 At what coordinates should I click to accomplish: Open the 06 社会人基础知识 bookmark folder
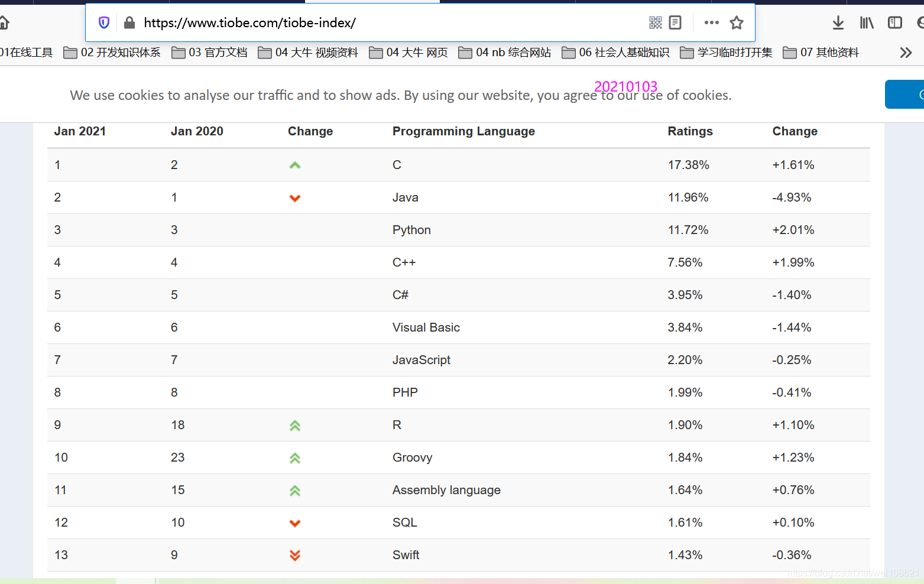coord(615,53)
